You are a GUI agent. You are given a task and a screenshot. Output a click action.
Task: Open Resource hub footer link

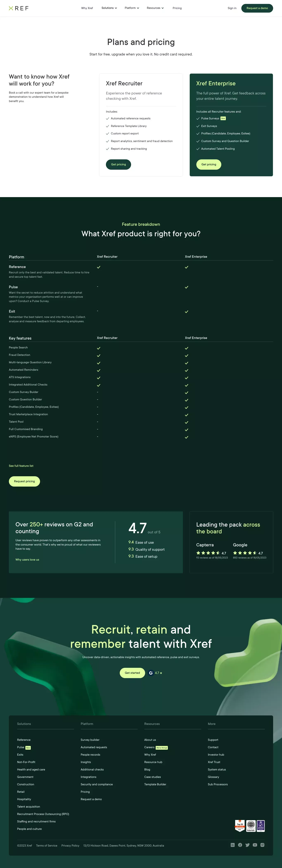pos(153,762)
